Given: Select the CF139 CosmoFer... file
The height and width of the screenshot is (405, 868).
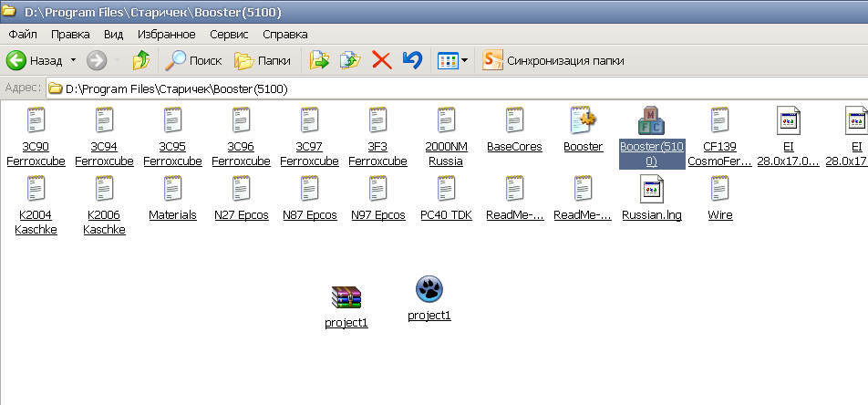Looking at the screenshot, I should click(x=719, y=137).
